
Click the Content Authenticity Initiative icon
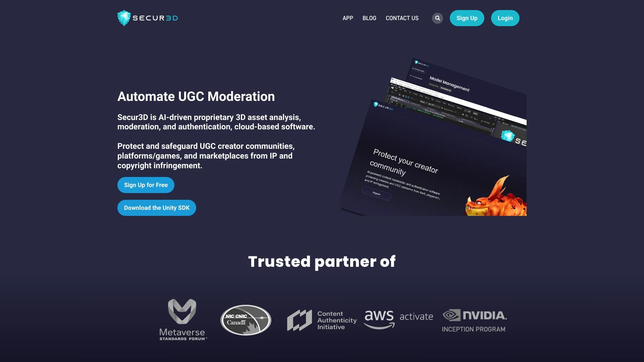pyautogui.click(x=322, y=319)
